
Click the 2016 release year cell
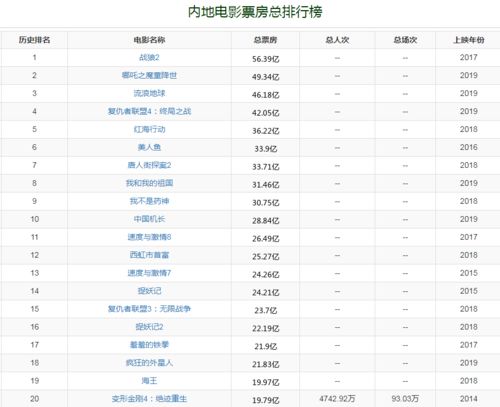468,147
